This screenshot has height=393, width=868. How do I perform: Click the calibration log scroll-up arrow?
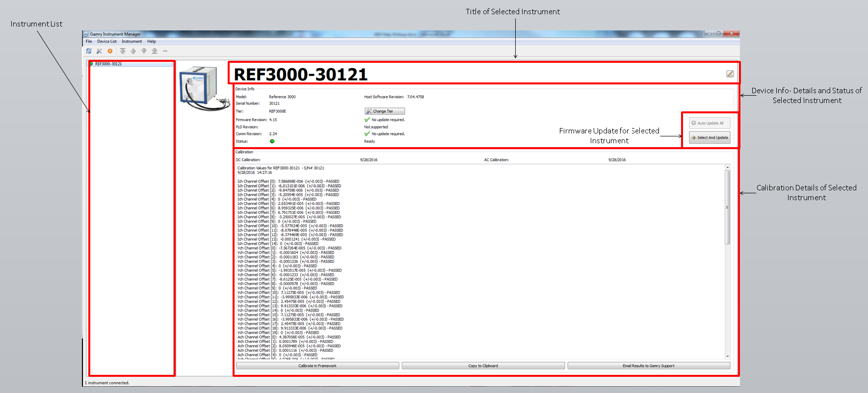pos(727,167)
